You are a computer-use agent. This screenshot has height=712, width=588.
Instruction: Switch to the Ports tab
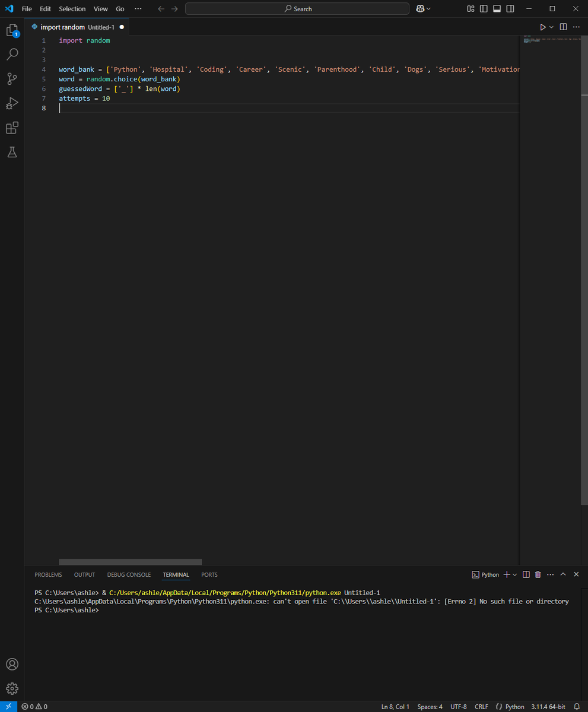coord(209,575)
